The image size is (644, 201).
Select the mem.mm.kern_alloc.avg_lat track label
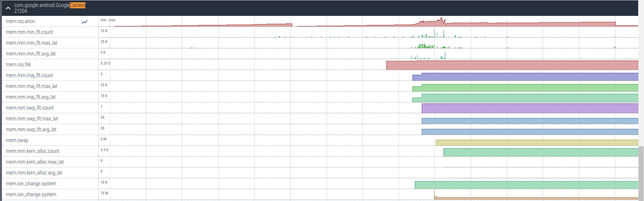coord(34,173)
